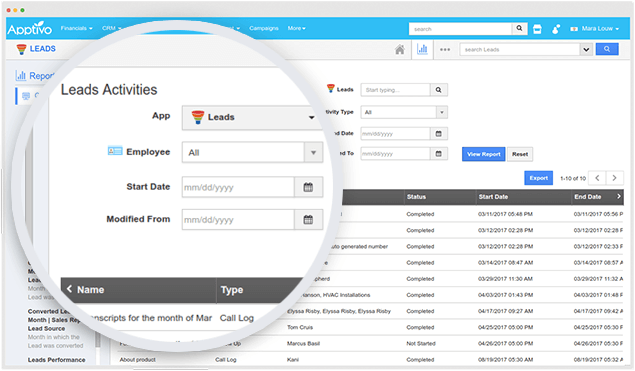The image size is (635, 371).
Task: Open the Modified To calendar icon
Action: tap(439, 154)
